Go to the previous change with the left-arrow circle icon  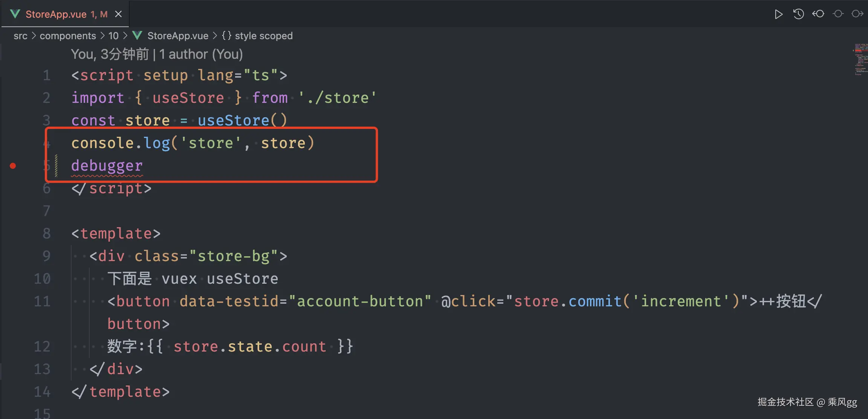click(x=818, y=14)
